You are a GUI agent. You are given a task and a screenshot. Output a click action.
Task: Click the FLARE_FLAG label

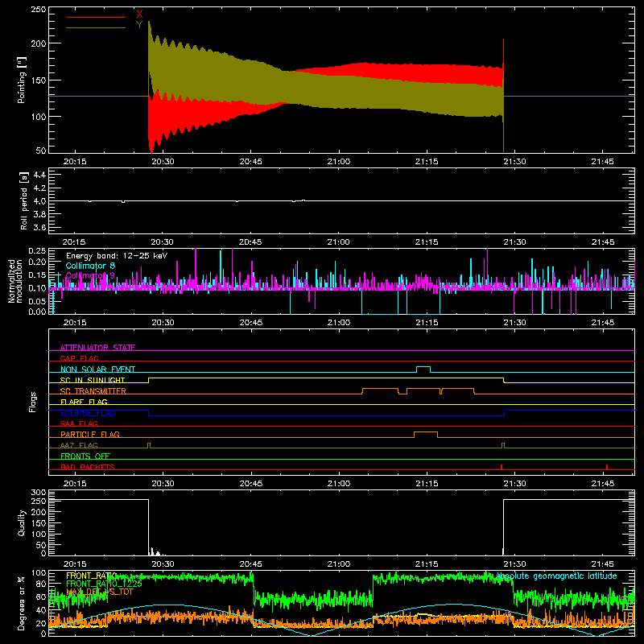coord(84,402)
